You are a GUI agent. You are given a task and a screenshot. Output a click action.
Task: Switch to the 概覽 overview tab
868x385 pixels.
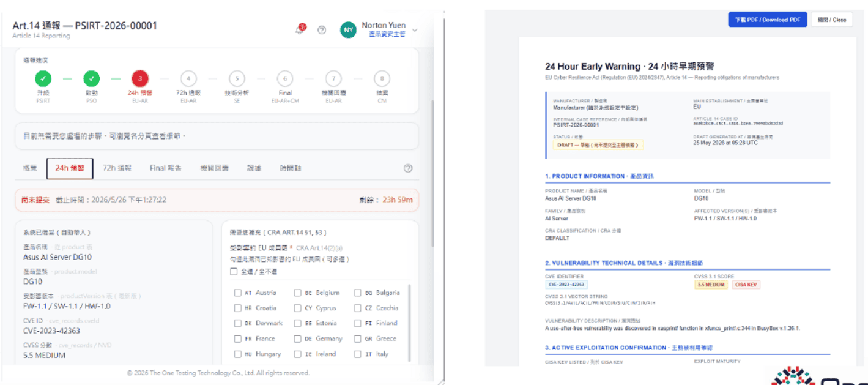pyautogui.click(x=31, y=168)
